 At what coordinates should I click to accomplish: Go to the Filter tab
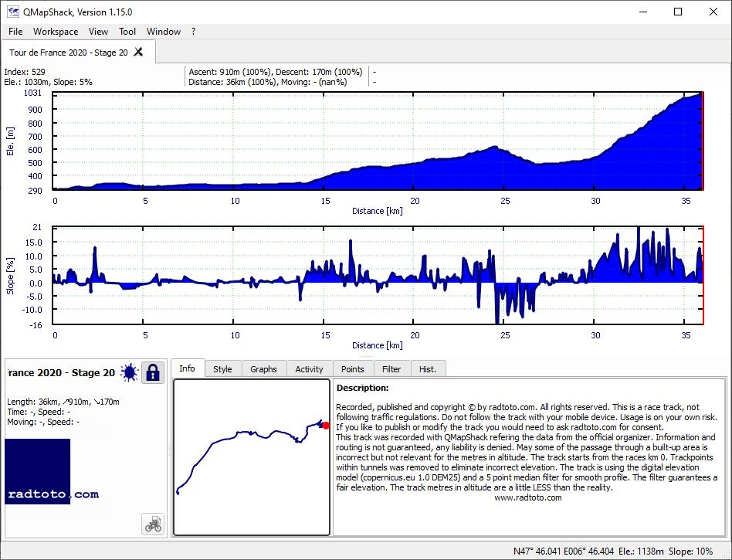tap(391, 369)
